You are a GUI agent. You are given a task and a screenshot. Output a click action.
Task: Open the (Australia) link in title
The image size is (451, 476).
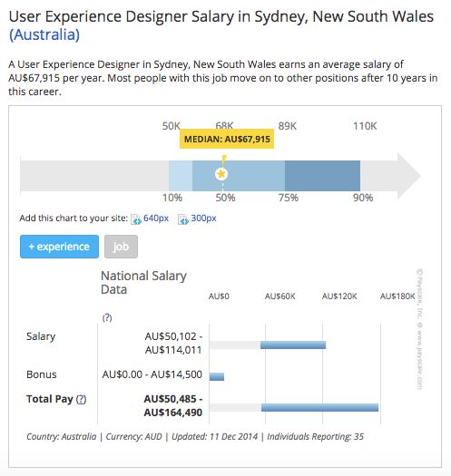point(44,34)
